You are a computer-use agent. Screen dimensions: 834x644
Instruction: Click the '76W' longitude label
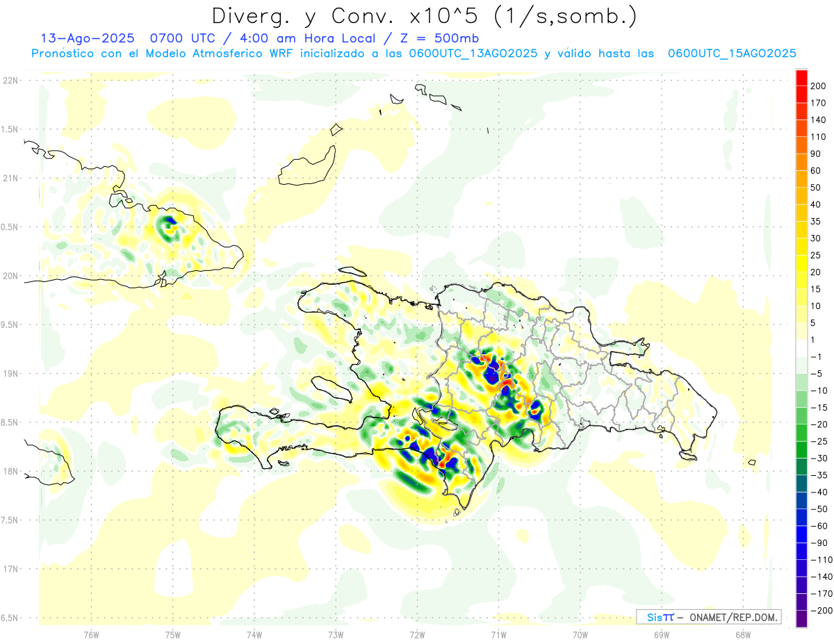(x=91, y=634)
